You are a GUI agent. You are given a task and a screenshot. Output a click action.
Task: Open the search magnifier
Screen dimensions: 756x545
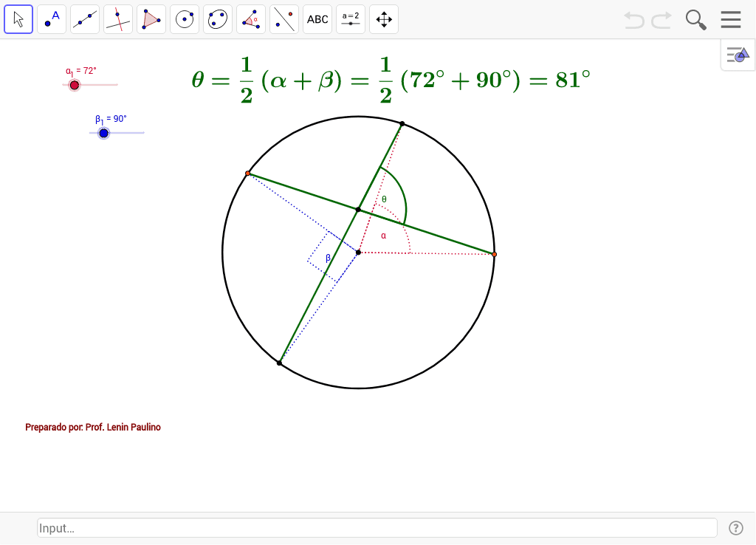click(695, 20)
